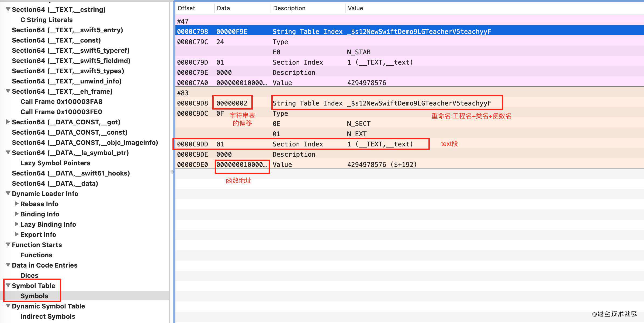Click symbol group header #47
The height and width of the screenshot is (323, 644).
point(183,21)
